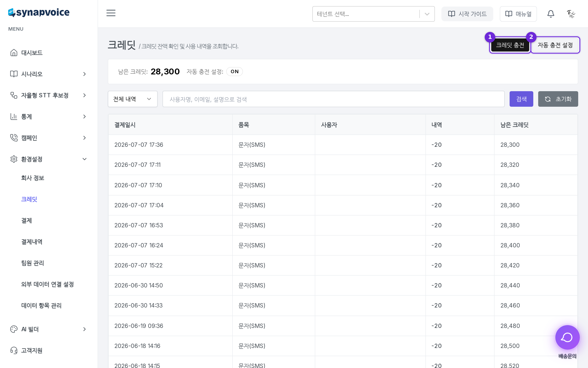Screen dimensions: 588x368
Task: Click the 2026-06-19 09:36 row date
Action: point(139,326)
